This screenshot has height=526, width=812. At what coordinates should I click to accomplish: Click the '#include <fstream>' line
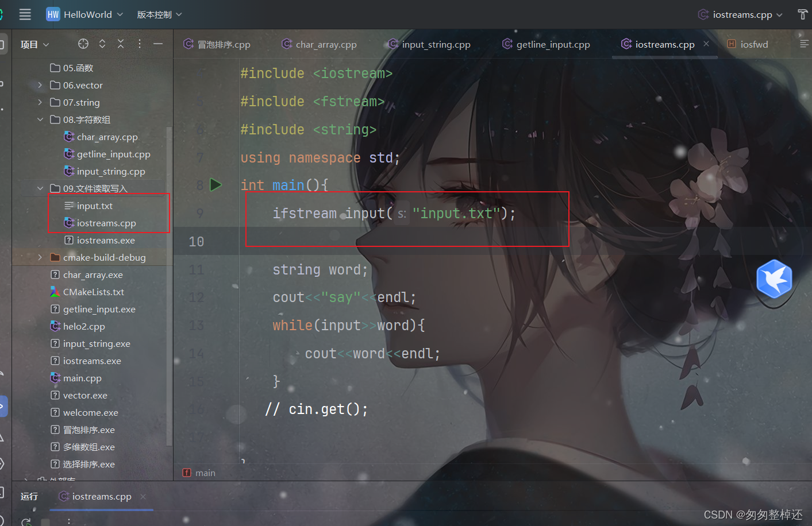[313, 101]
